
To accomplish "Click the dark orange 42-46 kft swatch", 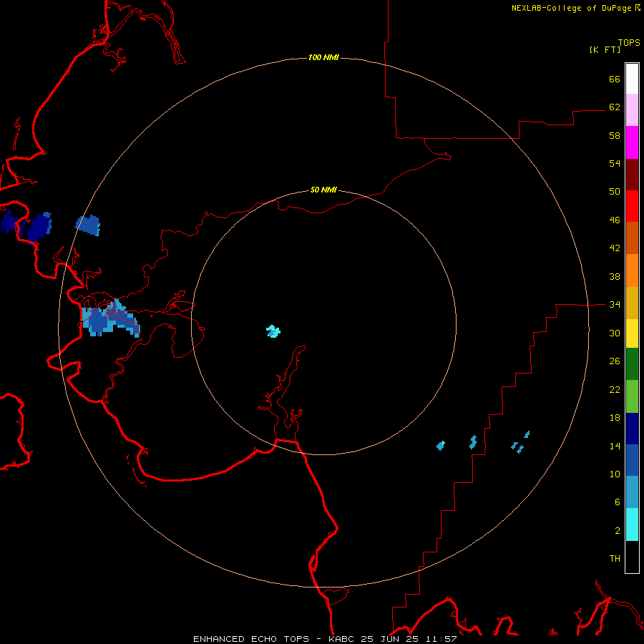I will point(632,238).
